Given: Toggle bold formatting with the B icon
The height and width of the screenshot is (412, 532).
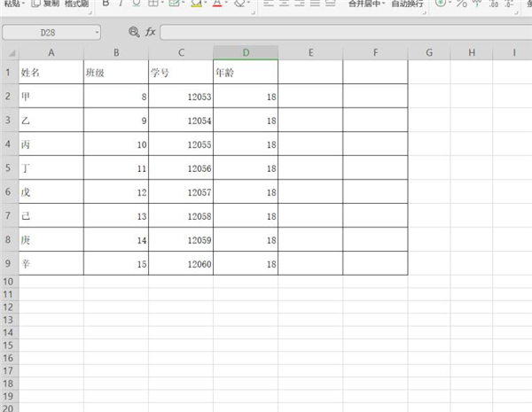Looking at the screenshot, I should (x=106, y=3).
